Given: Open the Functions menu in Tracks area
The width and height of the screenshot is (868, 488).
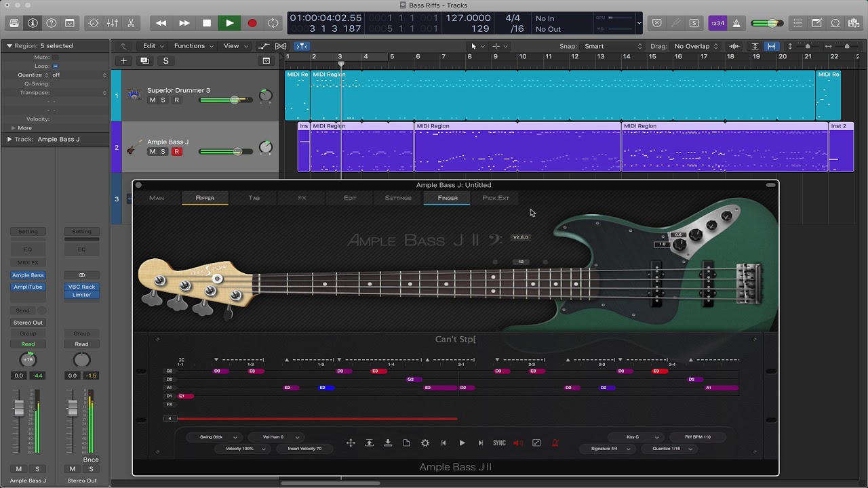Looking at the screenshot, I should click(x=193, y=46).
